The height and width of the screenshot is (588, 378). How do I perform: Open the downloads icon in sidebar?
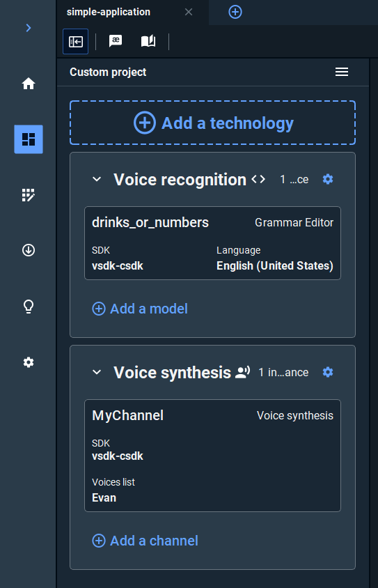[x=29, y=250]
